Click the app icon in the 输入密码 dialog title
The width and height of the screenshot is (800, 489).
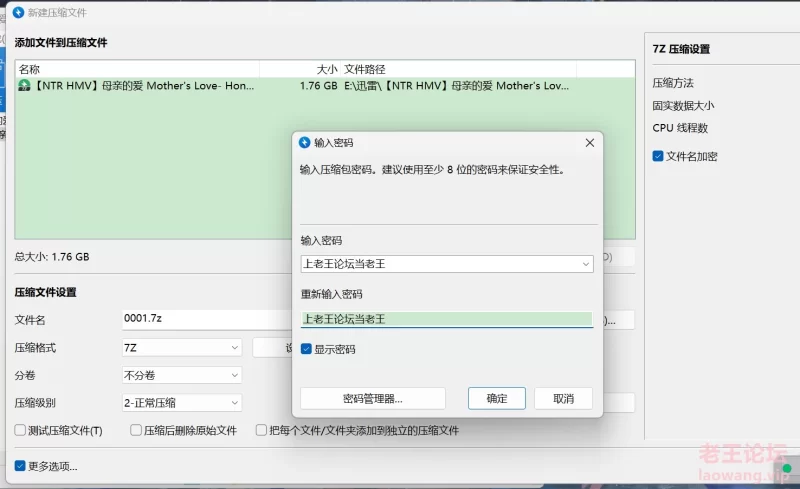[305, 142]
